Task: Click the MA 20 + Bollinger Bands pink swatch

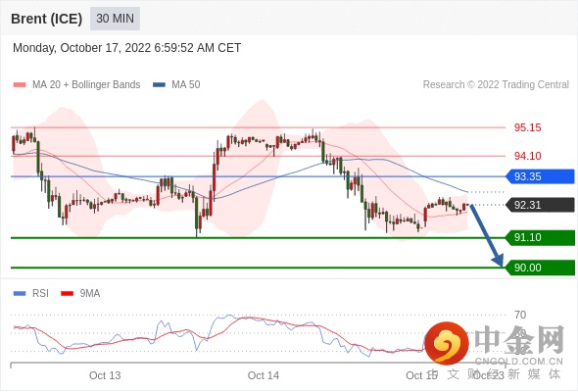Action: [x=20, y=85]
